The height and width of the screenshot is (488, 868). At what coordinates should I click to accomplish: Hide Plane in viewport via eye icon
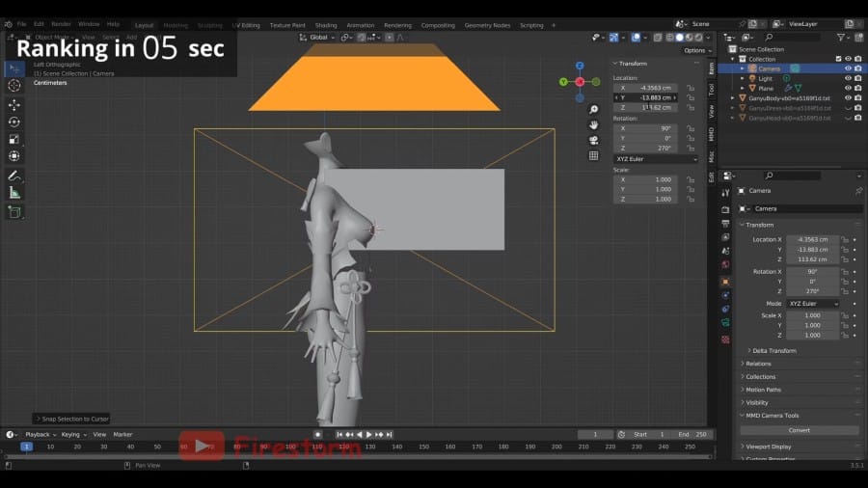coord(848,88)
